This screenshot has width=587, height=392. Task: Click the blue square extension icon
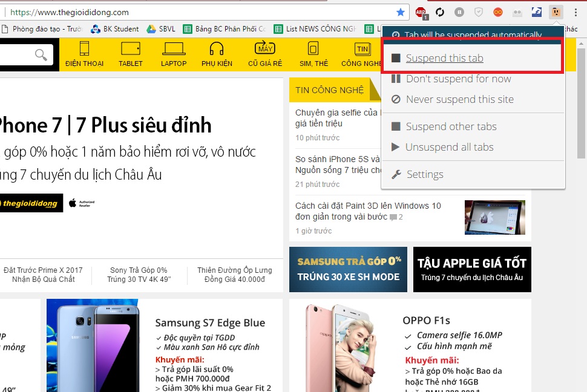pyautogui.click(x=536, y=12)
